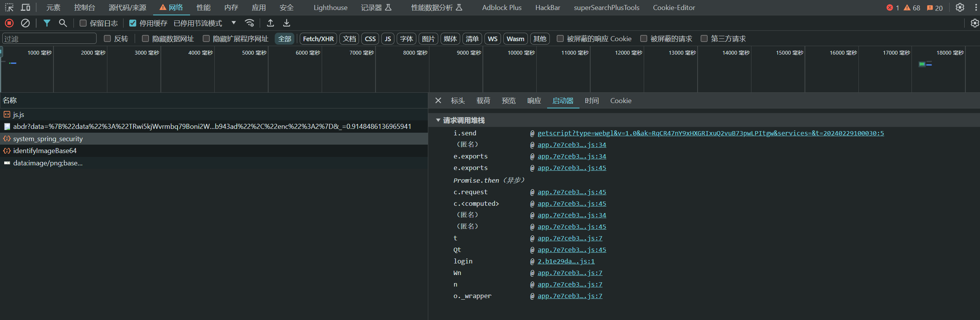Select the abdr?data request row
This screenshot has width=980, height=320.
click(214, 127)
